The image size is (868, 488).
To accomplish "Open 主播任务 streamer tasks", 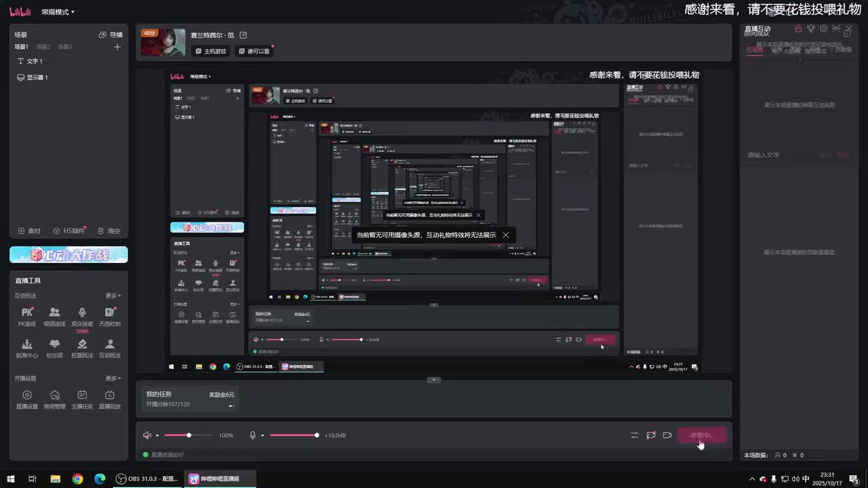I will [82, 399].
